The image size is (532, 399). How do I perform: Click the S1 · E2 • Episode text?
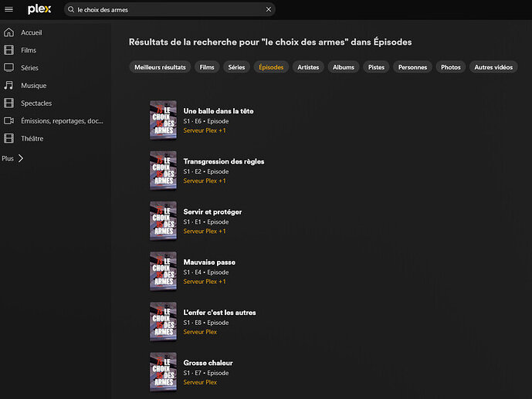click(206, 171)
